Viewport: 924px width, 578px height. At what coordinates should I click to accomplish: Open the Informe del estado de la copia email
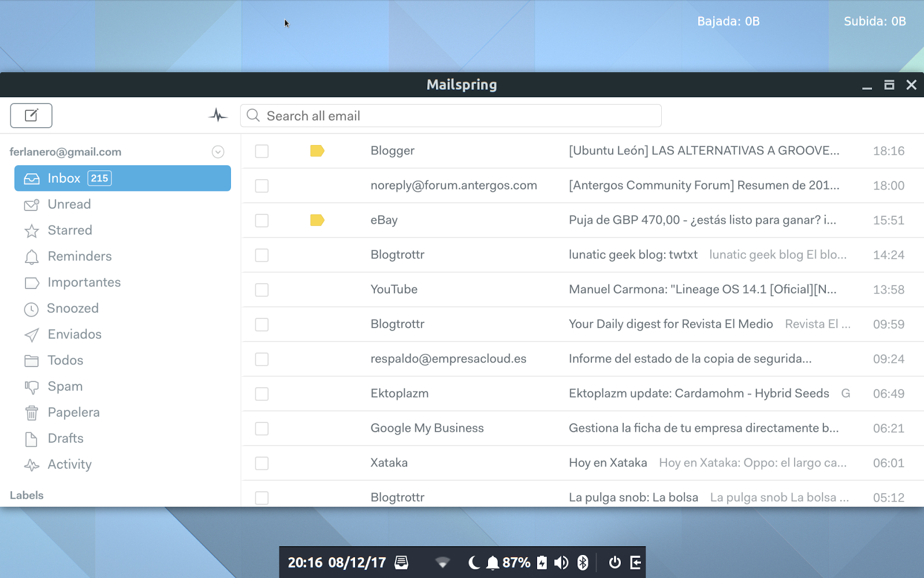coord(583,359)
